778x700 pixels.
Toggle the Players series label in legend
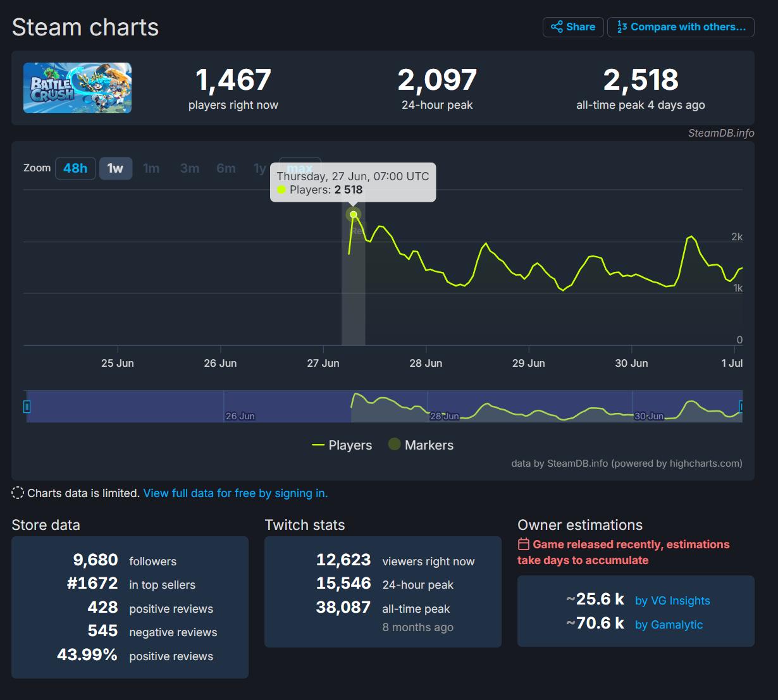(350, 445)
